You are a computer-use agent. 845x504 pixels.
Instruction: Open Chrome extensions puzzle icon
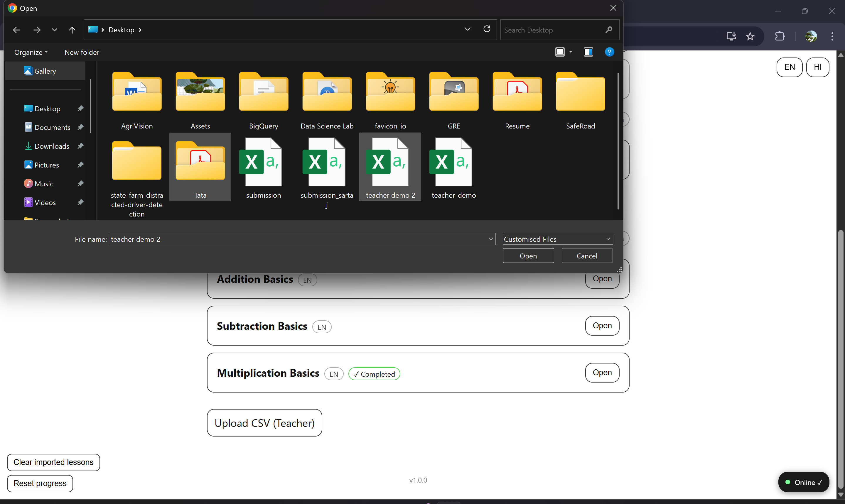pyautogui.click(x=780, y=36)
